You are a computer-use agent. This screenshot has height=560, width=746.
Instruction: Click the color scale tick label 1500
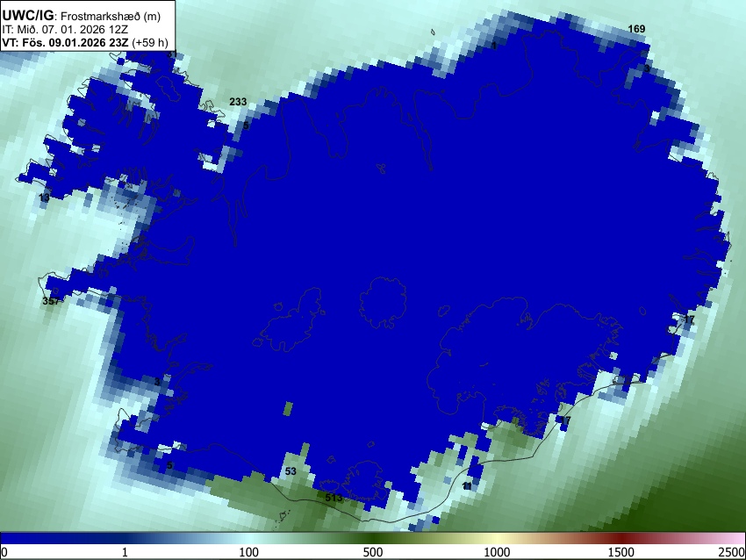(x=621, y=552)
